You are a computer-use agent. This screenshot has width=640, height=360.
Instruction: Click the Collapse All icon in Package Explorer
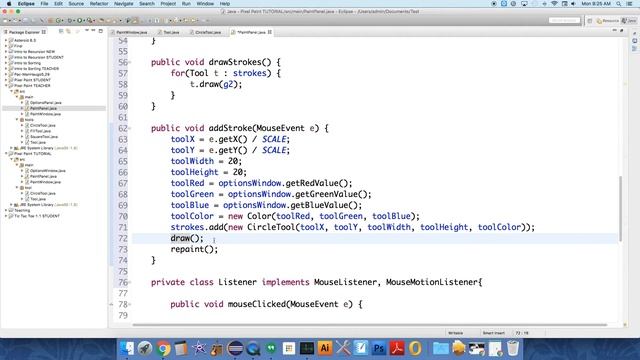61,31
